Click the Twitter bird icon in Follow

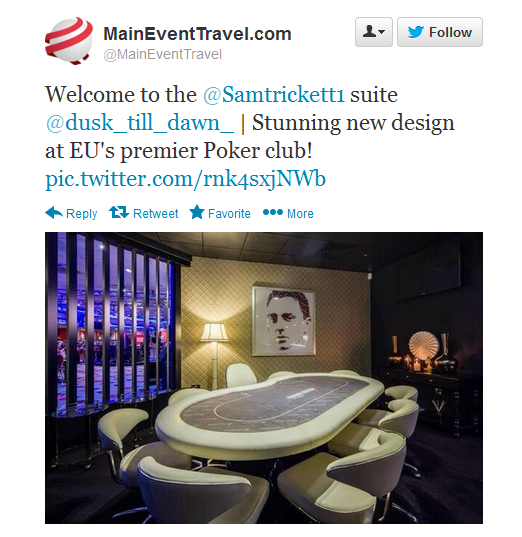pyautogui.click(x=416, y=32)
